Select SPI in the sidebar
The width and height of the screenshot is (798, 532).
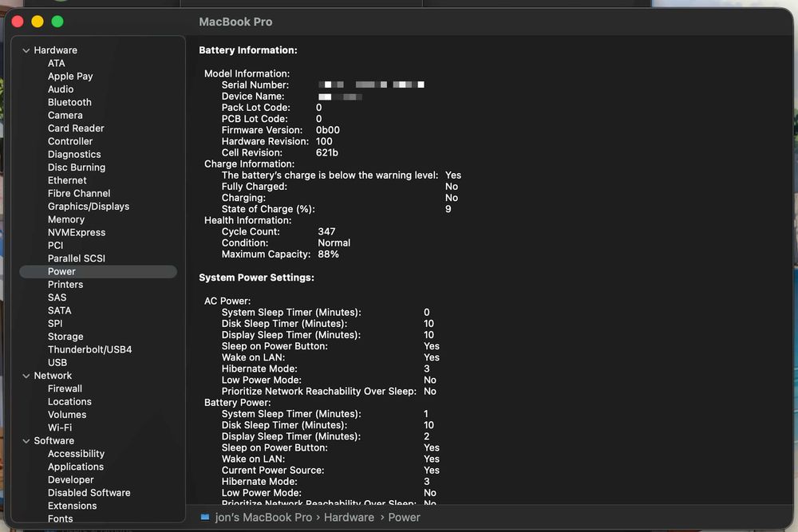[55, 324]
